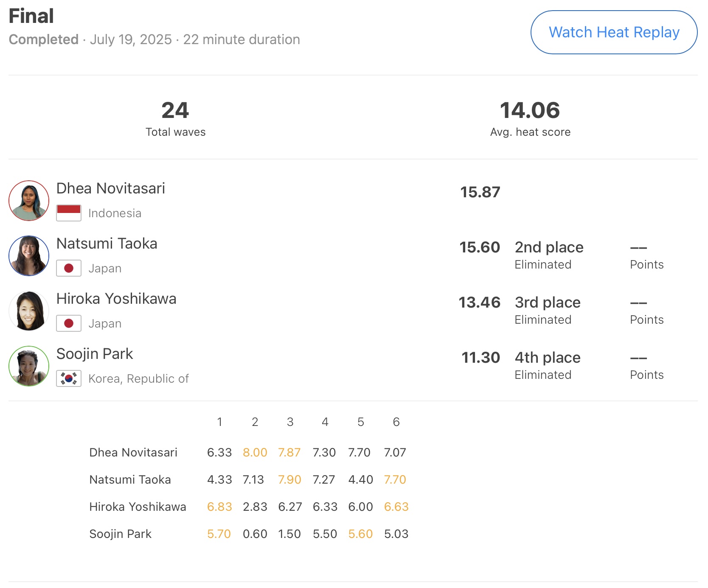Click Japan flag under Hiroka Yoshikawa
The height and width of the screenshot is (588, 708).
[x=69, y=323]
